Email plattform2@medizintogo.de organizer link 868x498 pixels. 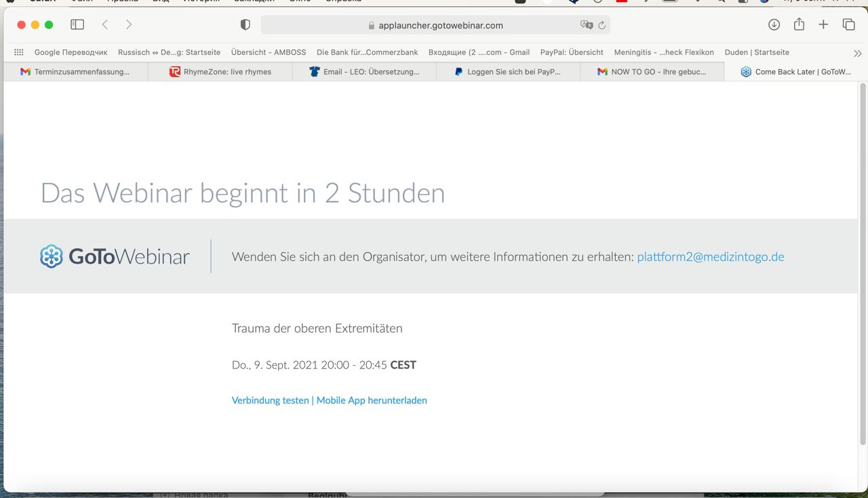pyautogui.click(x=711, y=257)
